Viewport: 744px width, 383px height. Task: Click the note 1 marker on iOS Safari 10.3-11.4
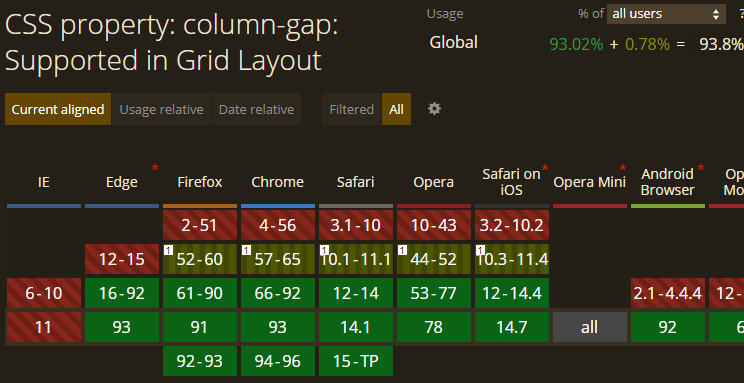(x=480, y=250)
